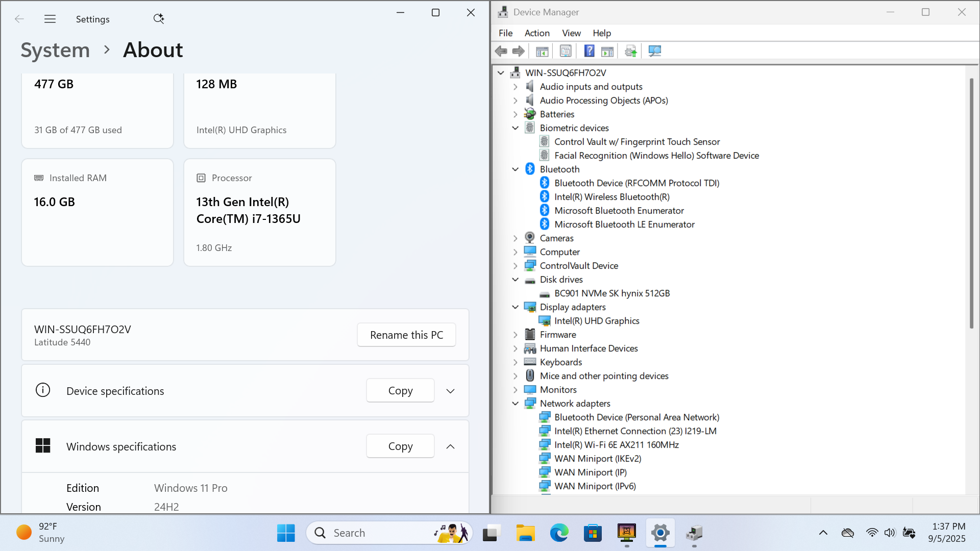Screen dimensions: 980x551
Task: Click the Forward arrow in Device Manager toolbar
Action: [x=519, y=51]
